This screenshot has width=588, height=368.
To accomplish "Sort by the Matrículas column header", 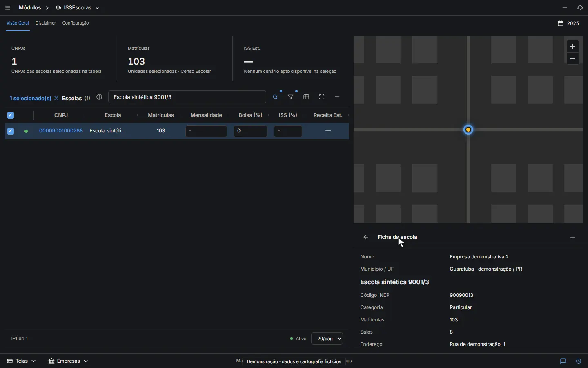I will 161,115.
